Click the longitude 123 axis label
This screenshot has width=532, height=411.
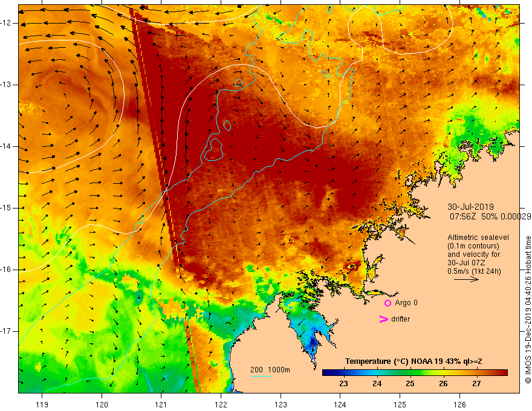(281, 404)
